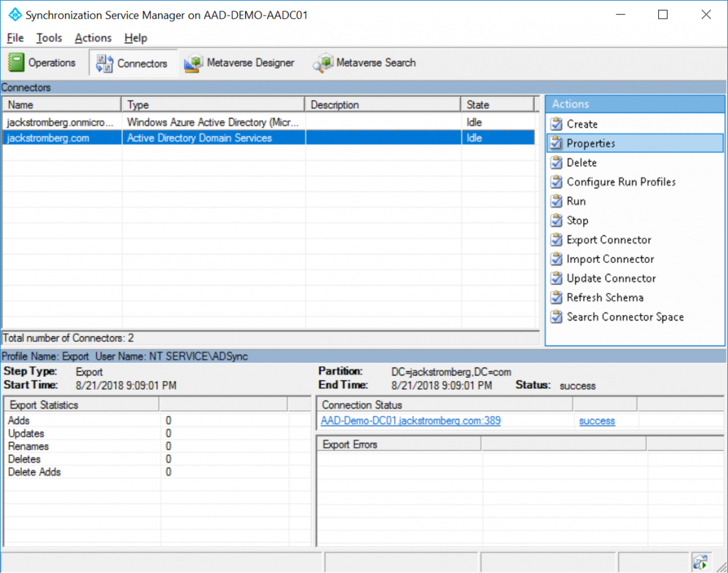The width and height of the screenshot is (728, 573).
Task: Sort connectors by Name column
Action: point(62,105)
